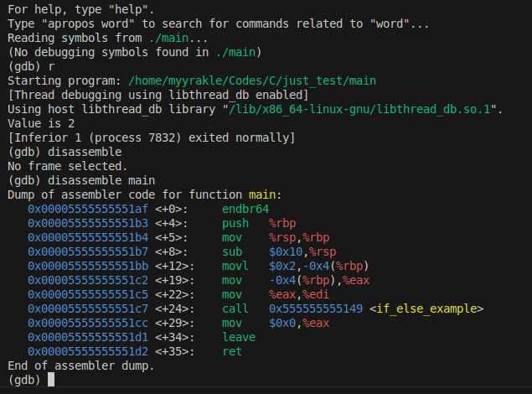
Task: Click the sub instruction mnemonic
Action: tap(232, 252)
